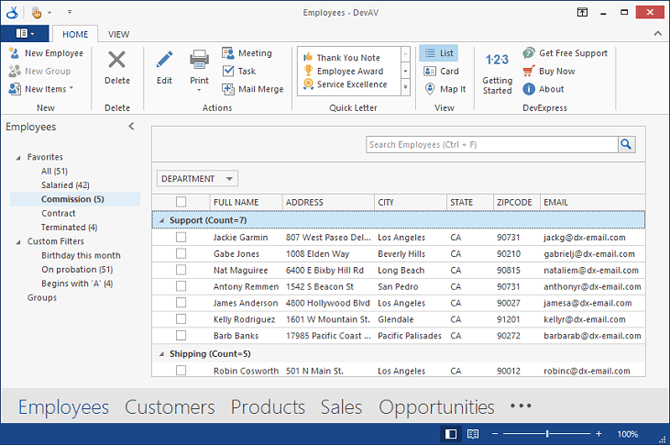
Task: Open the Mail Merge tool
Action: pyautogui.click(x=253, y=89)
